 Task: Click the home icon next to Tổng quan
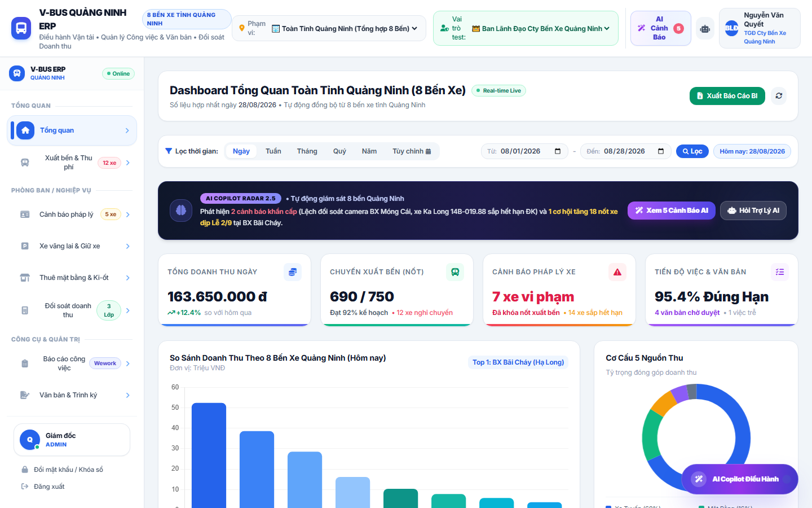point(25,130)
